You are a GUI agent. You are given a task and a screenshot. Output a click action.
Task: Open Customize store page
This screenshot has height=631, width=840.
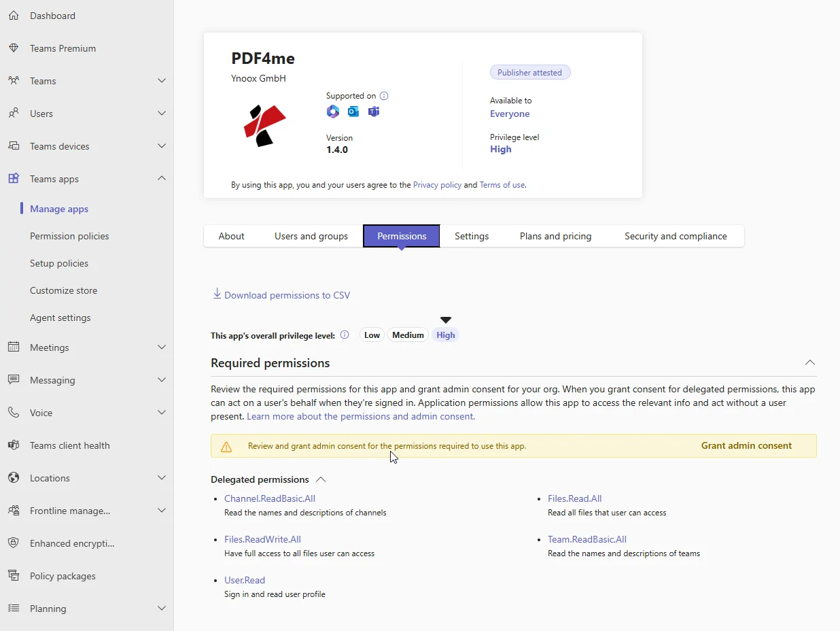[x=63, y=290]
